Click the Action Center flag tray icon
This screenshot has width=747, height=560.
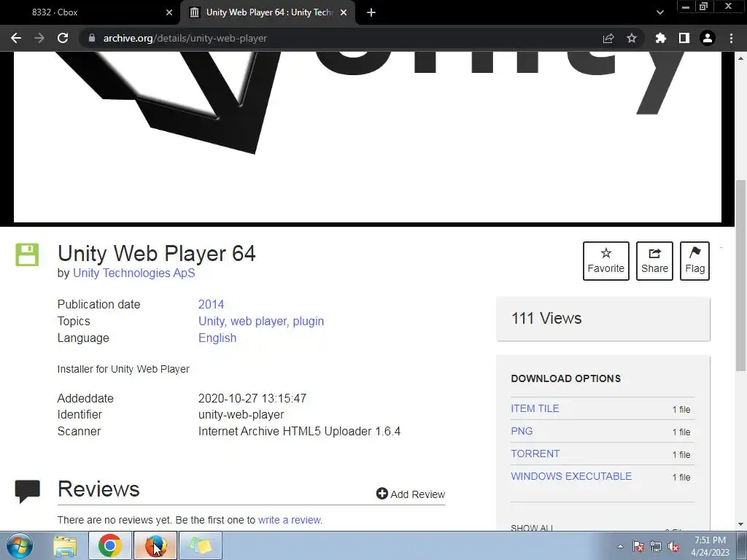point(638,546)
